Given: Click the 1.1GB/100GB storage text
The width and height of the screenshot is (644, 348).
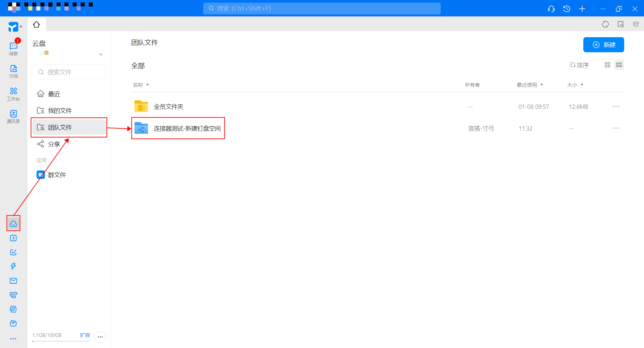Looking at the screenshot, I should [x=47, y=335].
